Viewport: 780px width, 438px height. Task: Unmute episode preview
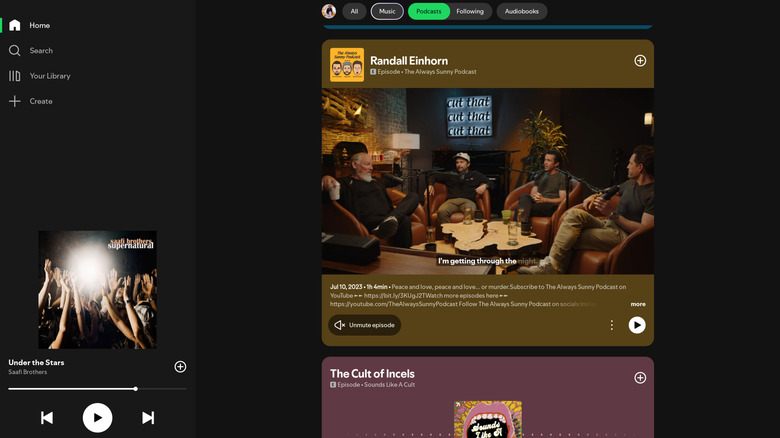tap(365, 325)
